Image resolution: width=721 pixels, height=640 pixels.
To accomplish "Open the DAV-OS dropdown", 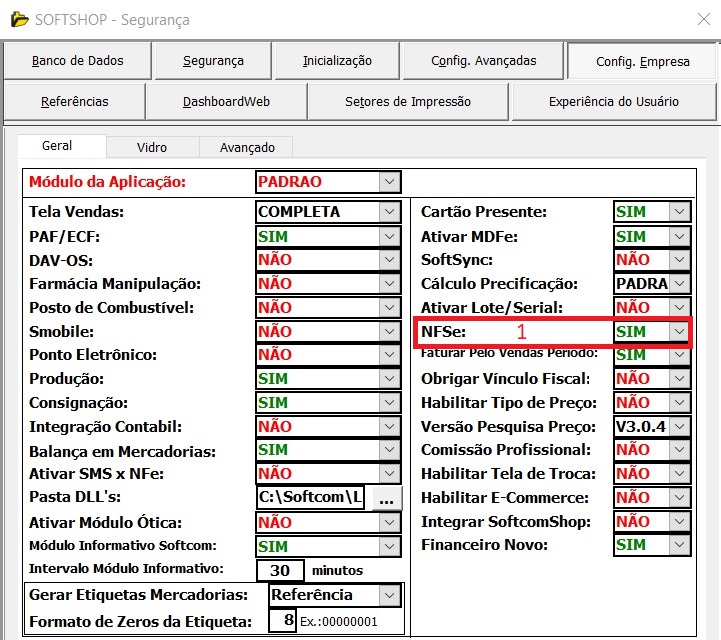I will pos(389,260).
